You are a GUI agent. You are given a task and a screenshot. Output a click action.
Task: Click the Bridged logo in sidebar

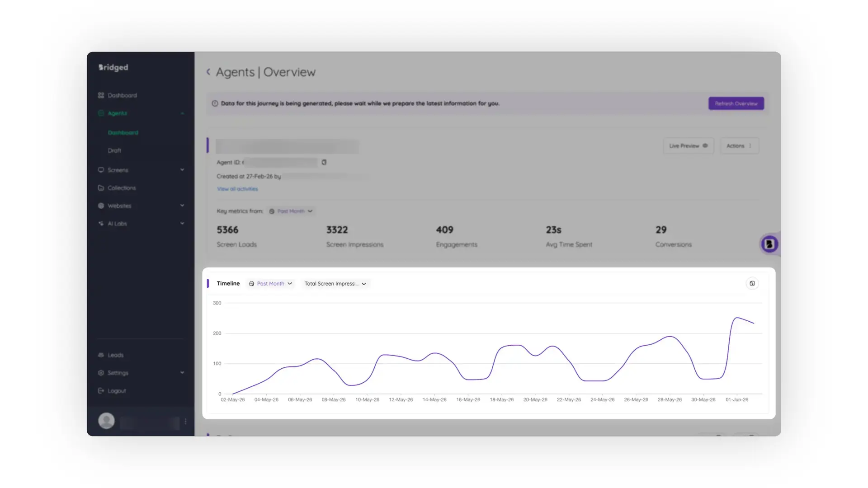click(113, 67)
